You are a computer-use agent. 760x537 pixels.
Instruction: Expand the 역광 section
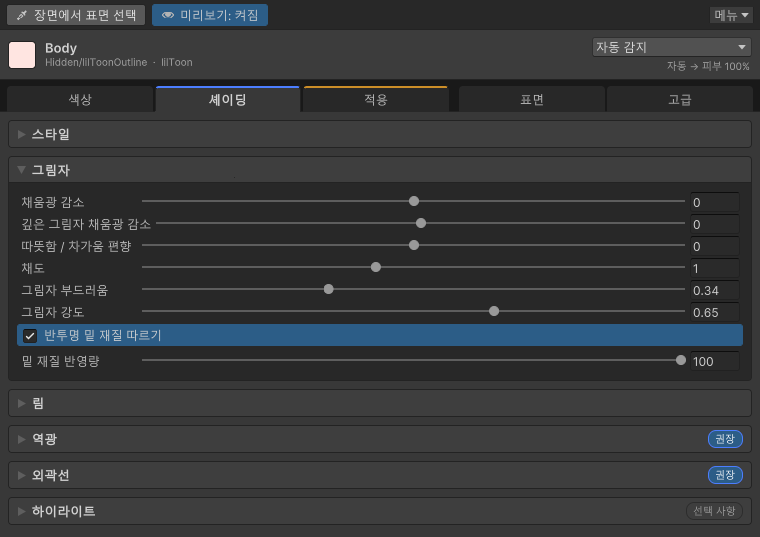pyautogui.click(x=380, y=439)
